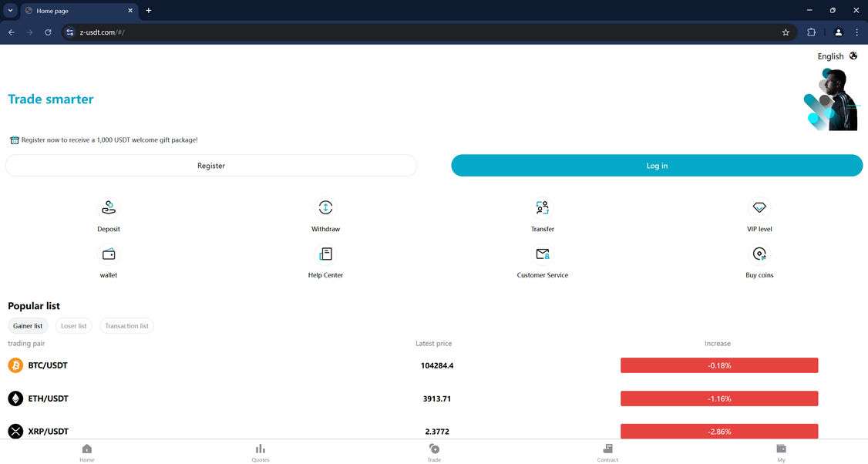
Task: Click the Register button
Action: point(211,165)
